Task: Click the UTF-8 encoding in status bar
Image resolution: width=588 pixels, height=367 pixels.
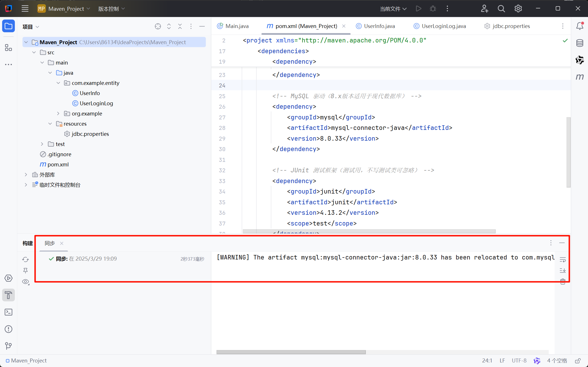Action: pyautogui.click(x=519, y=360)
